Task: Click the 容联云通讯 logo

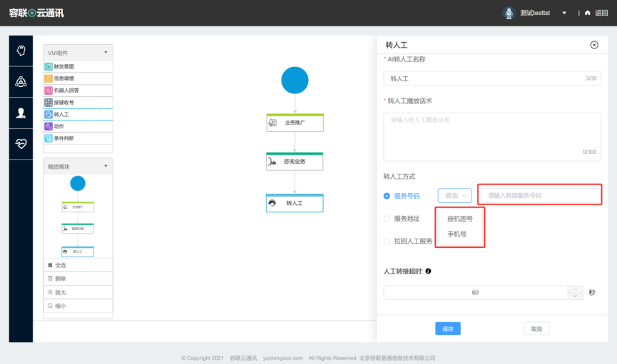Action: click(x=36, y=13)
